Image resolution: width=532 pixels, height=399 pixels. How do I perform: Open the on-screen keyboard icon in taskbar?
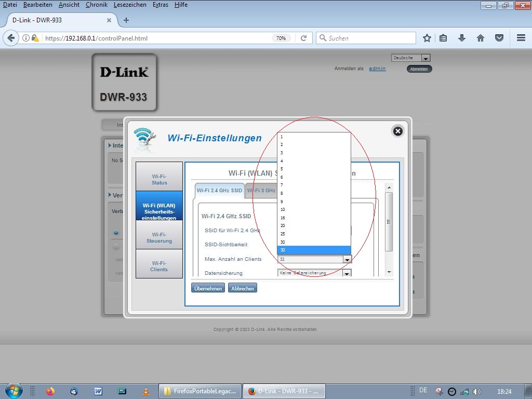click(122, 391)
